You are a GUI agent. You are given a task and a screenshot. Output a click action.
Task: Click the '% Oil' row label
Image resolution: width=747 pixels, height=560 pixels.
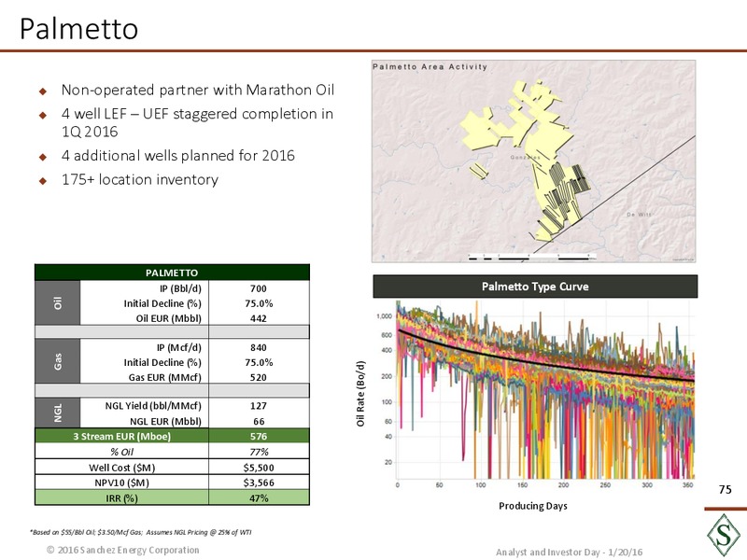click(122, 452)
